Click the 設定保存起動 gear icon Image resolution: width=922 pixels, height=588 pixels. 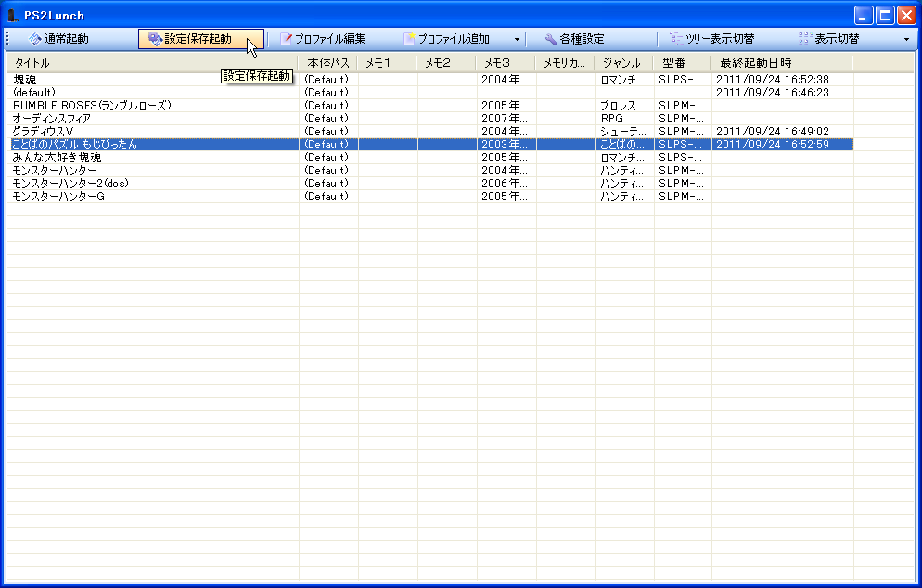coord(155,39)
